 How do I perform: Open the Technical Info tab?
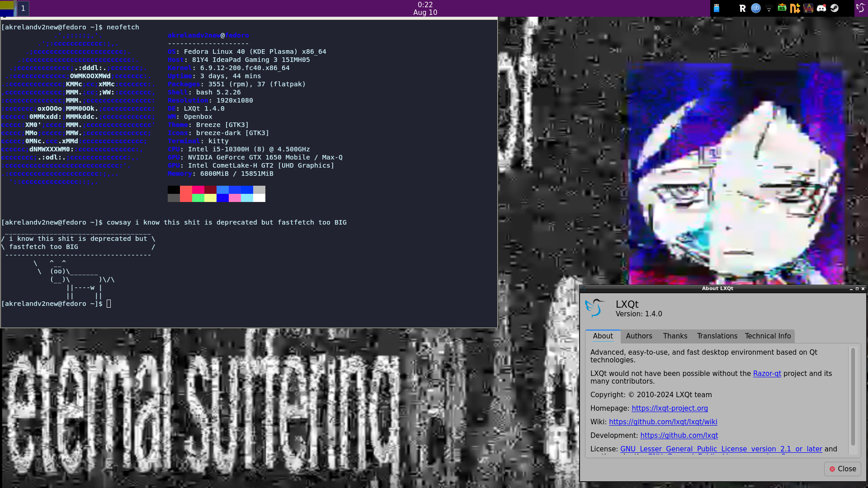[x=768, y=336]
